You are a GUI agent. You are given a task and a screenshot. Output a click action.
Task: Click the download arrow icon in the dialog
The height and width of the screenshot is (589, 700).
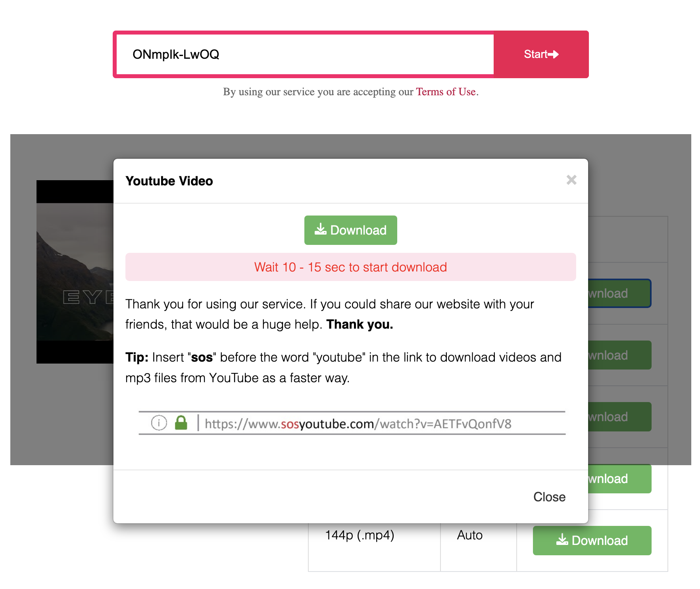click(x=320, y=229)
